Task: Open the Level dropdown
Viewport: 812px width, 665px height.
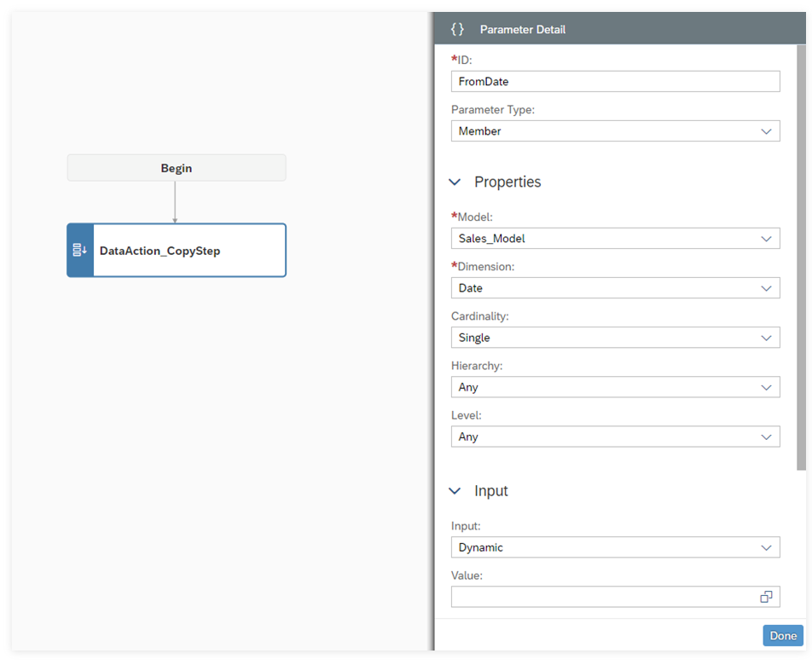Action: coord(615,437)
